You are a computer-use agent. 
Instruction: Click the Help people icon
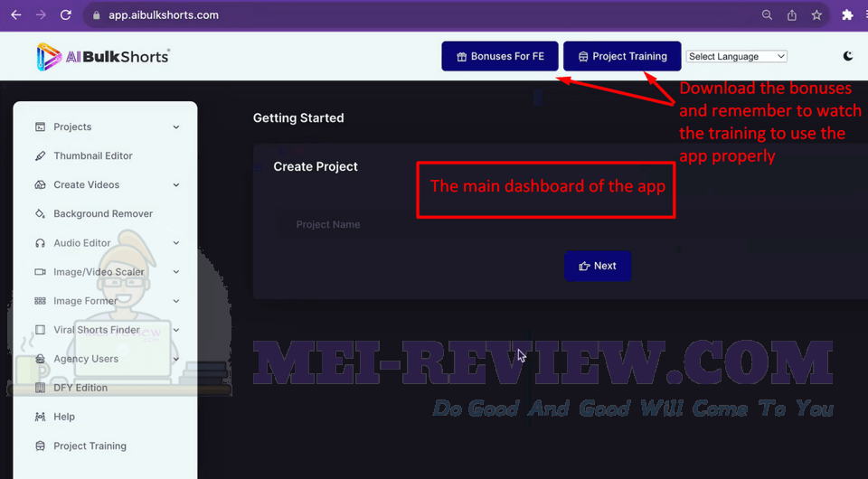40,417
